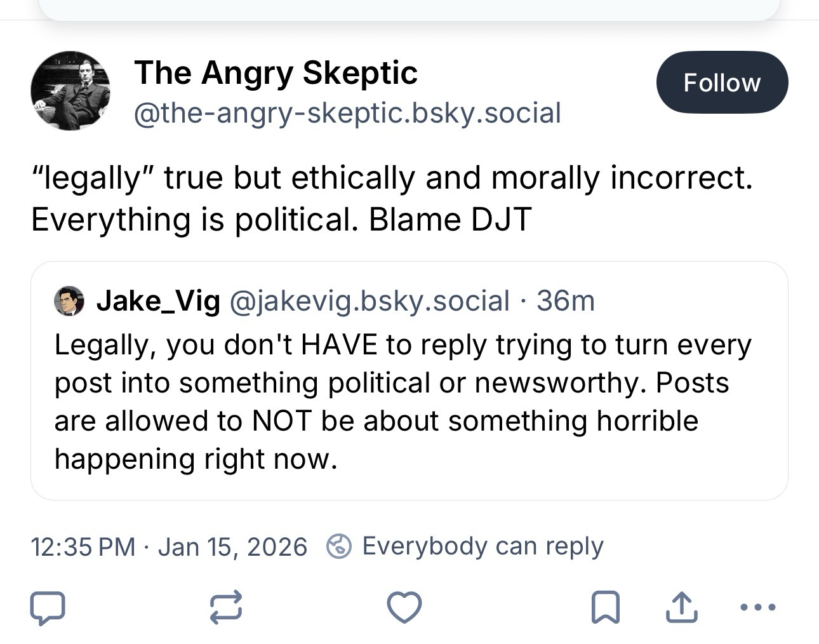The width and height of the screenshot is (819, 644).
Task: Like the post with the heart icon
Action: point(404,607)
